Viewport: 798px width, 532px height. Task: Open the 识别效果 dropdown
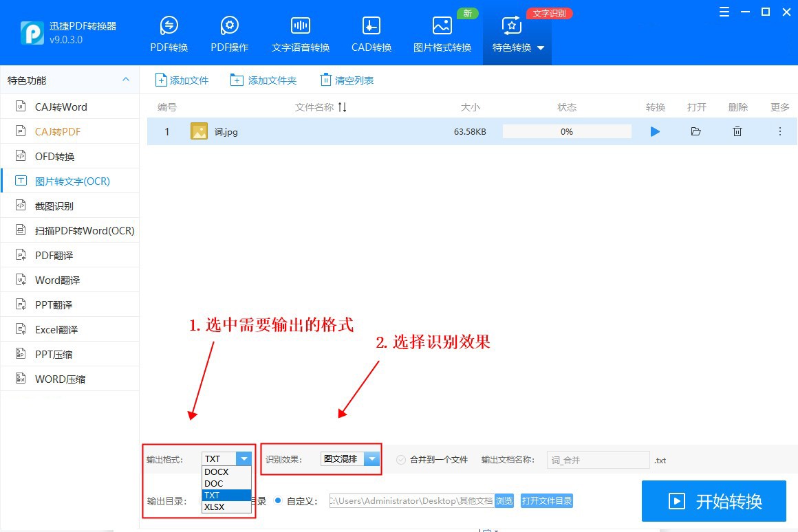pos(372,458)
